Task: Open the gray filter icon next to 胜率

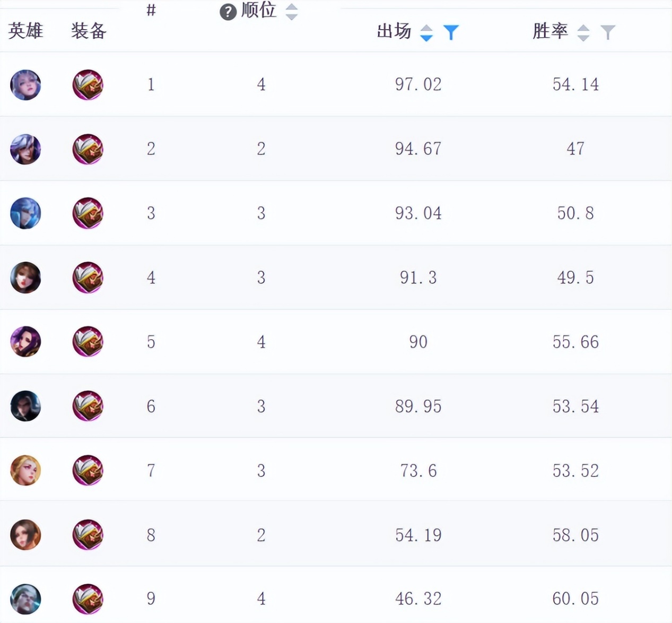Action: (608, 33)
